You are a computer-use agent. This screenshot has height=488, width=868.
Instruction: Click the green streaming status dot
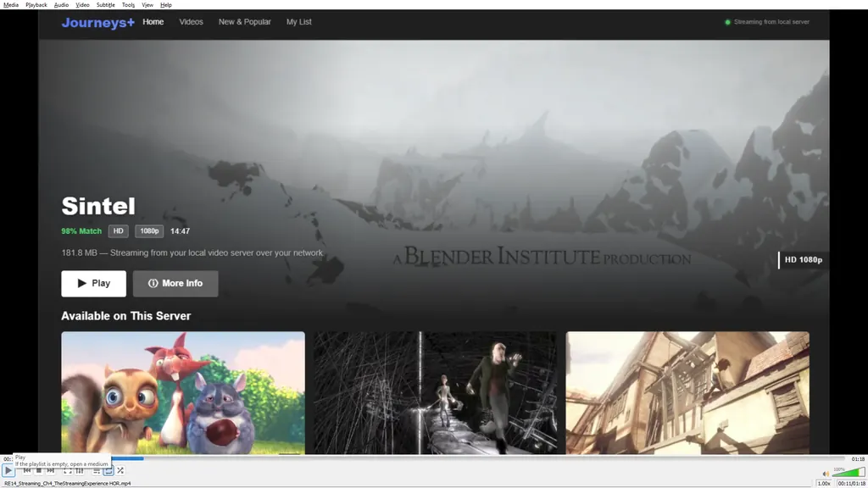point(728,22)
